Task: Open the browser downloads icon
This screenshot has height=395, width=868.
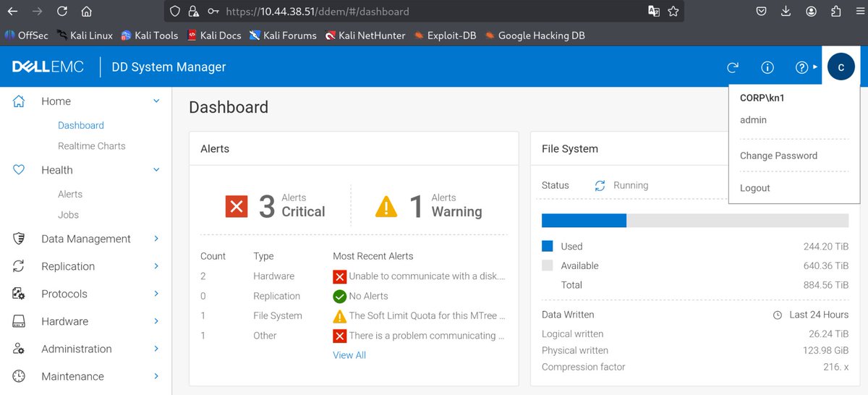Action: (x=786, y=12)
